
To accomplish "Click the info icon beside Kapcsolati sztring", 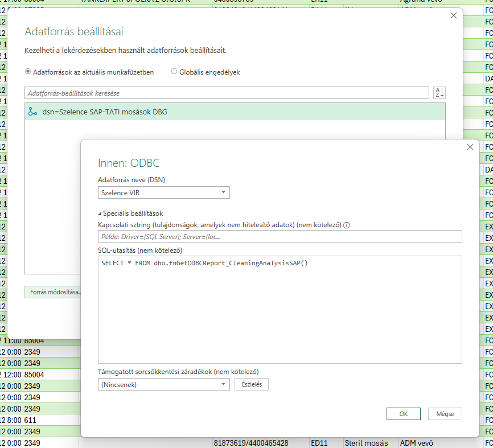I will [x=347, y=225].
